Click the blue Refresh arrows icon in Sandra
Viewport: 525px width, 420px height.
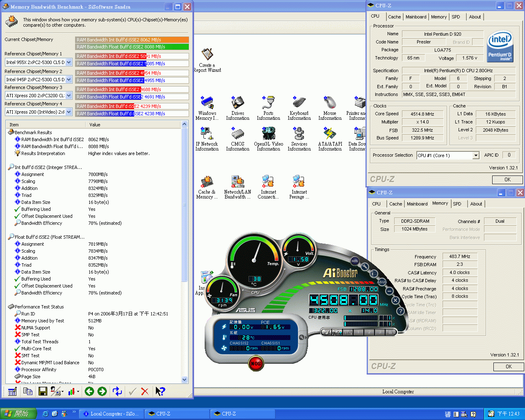(117, 392)
